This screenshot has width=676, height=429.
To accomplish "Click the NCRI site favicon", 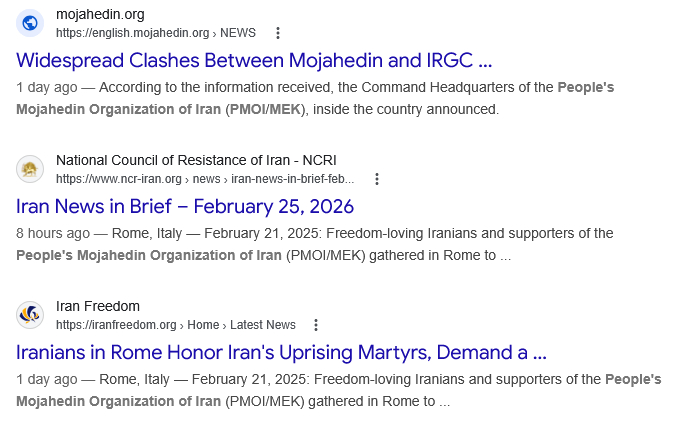I will point(30,169).
